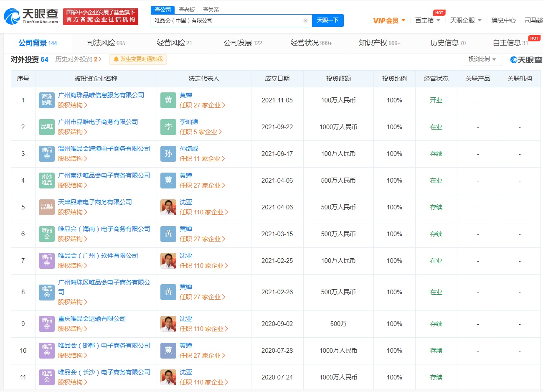Select the 查老板 search mode tab
This screenshot has height=392, width=543.
click(x=187, y=10)
